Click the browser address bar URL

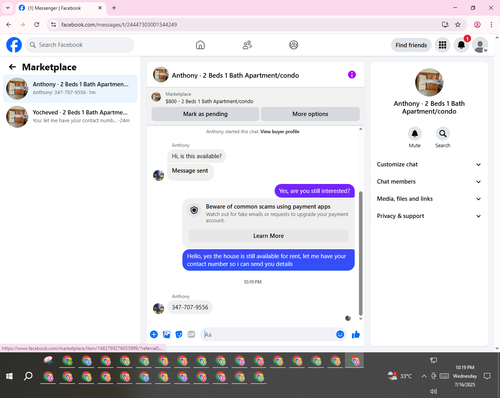pyautogui.click(x=119, y=25)
